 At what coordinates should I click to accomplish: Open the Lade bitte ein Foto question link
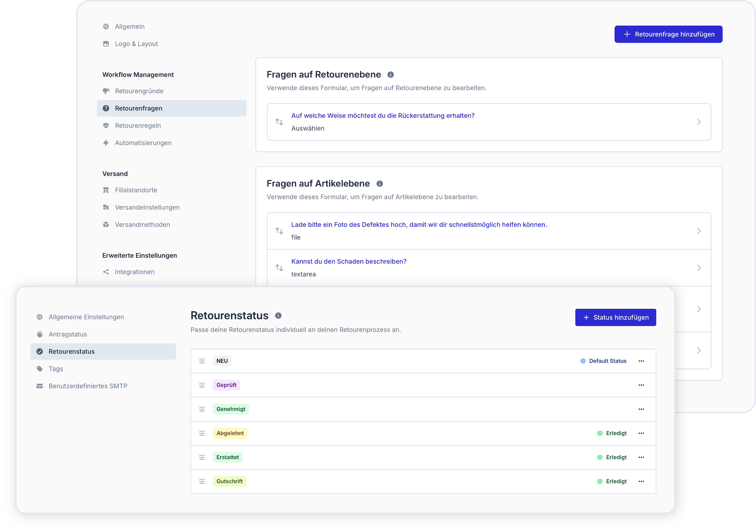(x=419, y=225)
